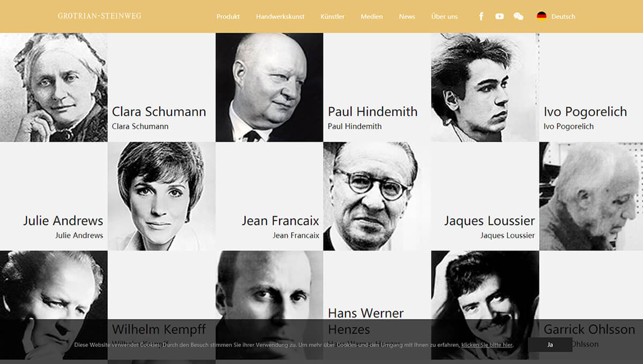Click the WeChat icon in header

518,17
